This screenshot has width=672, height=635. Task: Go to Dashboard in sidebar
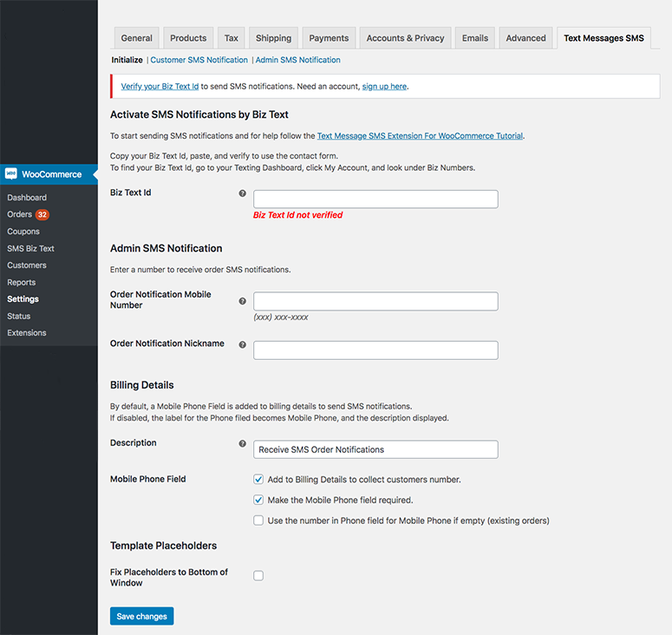pos(27,198)
